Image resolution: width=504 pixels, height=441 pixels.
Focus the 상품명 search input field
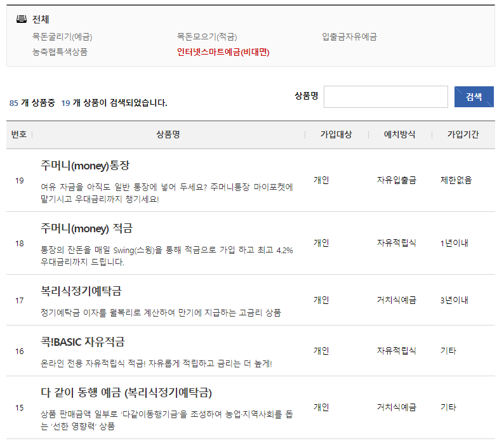pos(386,96)
